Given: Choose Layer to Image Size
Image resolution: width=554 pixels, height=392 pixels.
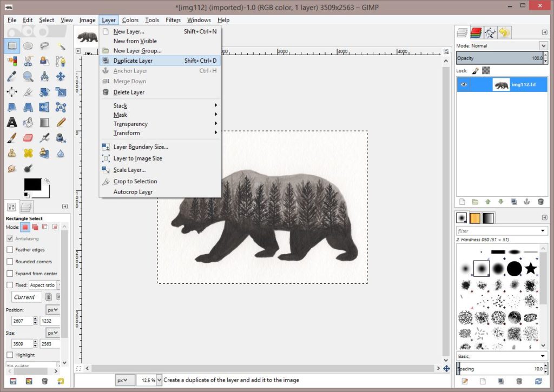Looking at the screenshot, I should coord(160,158).
